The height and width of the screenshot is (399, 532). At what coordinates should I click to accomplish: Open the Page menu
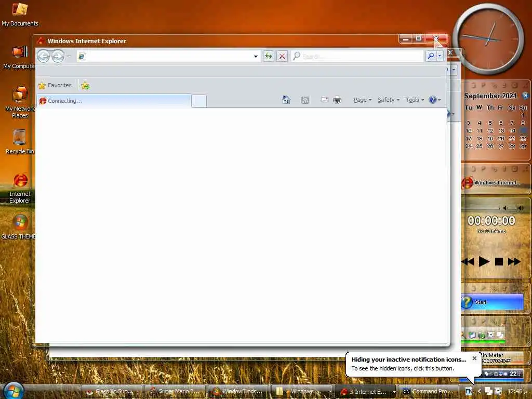[362, 100]
